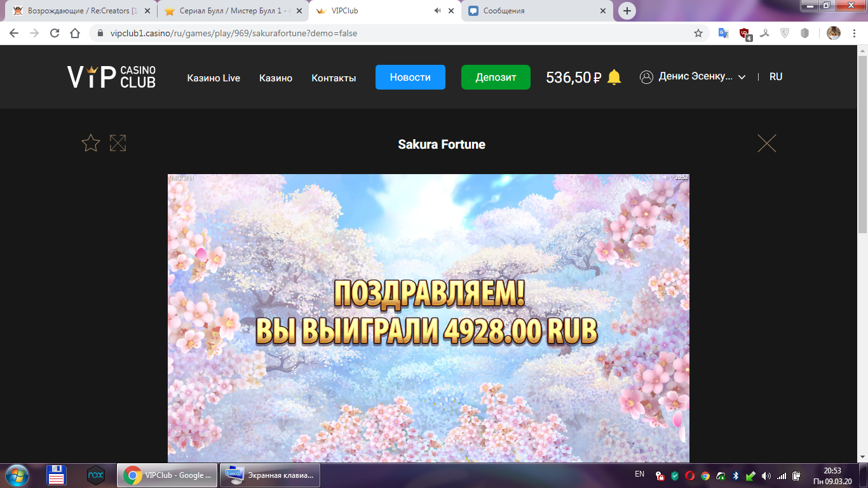Open the Контакты page

pos(334,78)
